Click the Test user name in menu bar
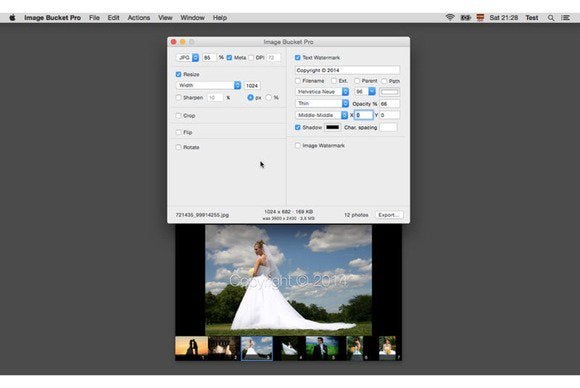The width and height of the screenshot is (580, 388). [x=532, y=18]
